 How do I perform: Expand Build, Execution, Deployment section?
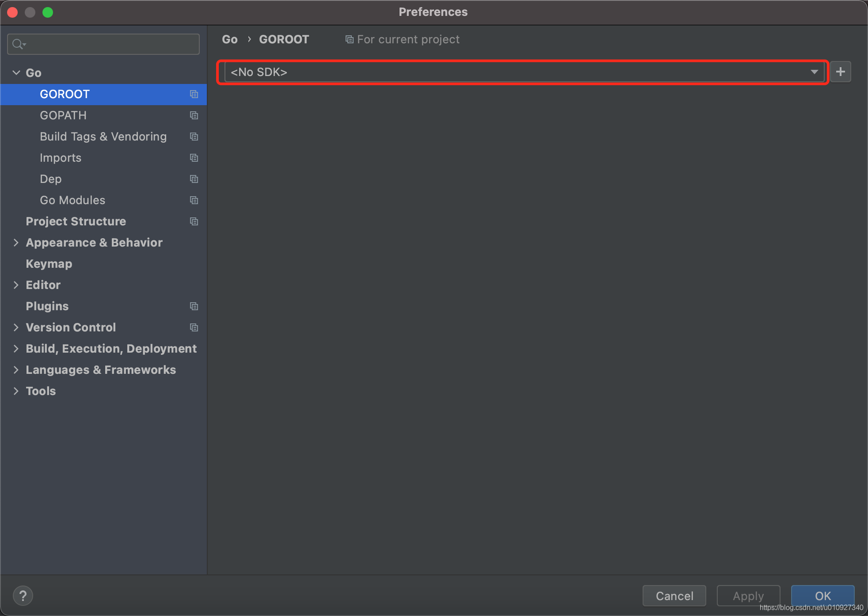16,349
